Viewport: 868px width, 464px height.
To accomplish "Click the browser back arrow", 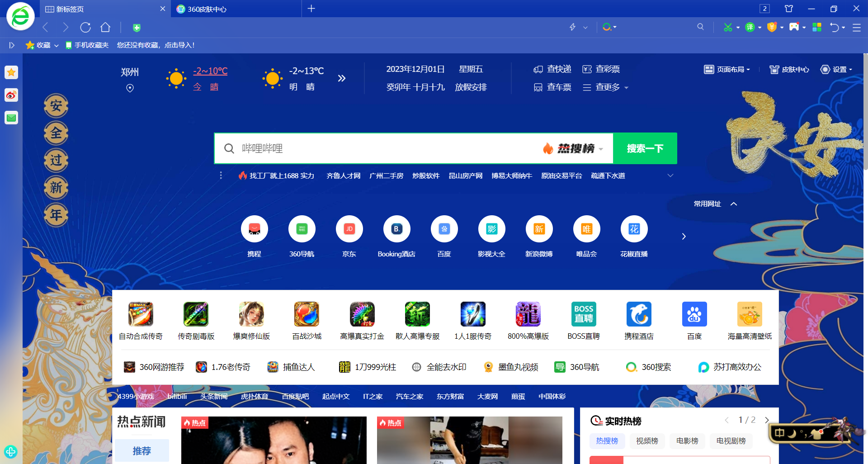I will coord(45,28).
